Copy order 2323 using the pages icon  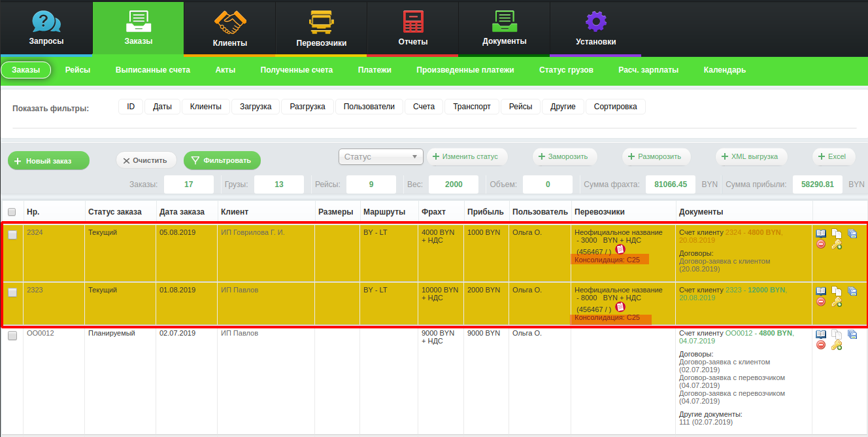point(836,291)
